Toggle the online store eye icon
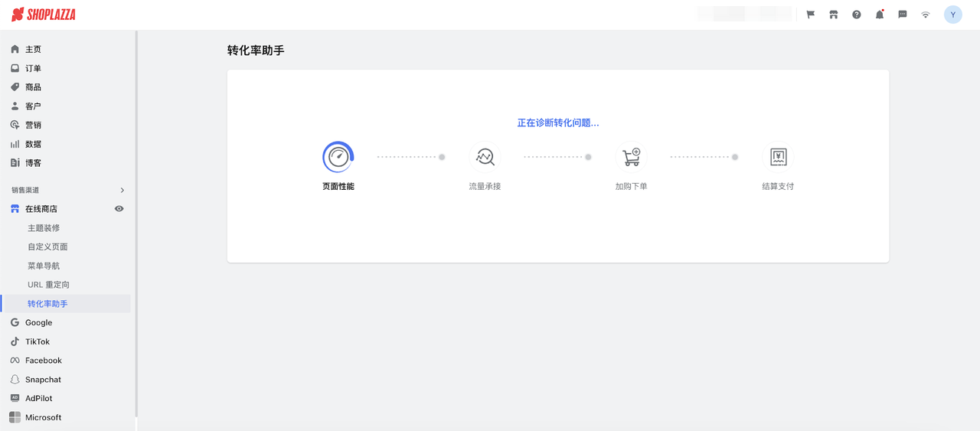The image size is (980, 431). [x=119, y=209]
